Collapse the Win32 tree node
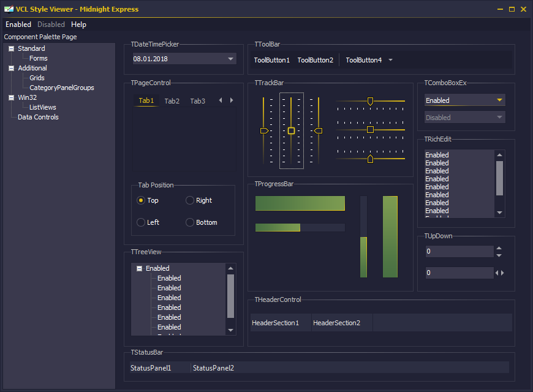533x392 pixels. [x=11, y=97]
